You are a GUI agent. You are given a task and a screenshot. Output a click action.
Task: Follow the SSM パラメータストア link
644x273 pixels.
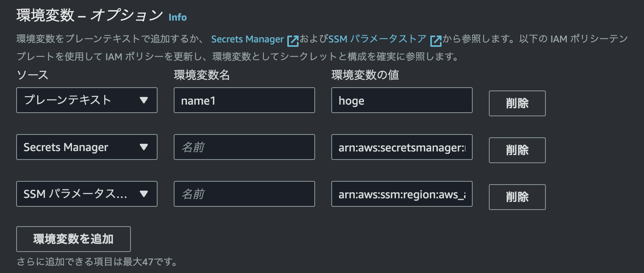pyautogui.click(x=377, y=39)
